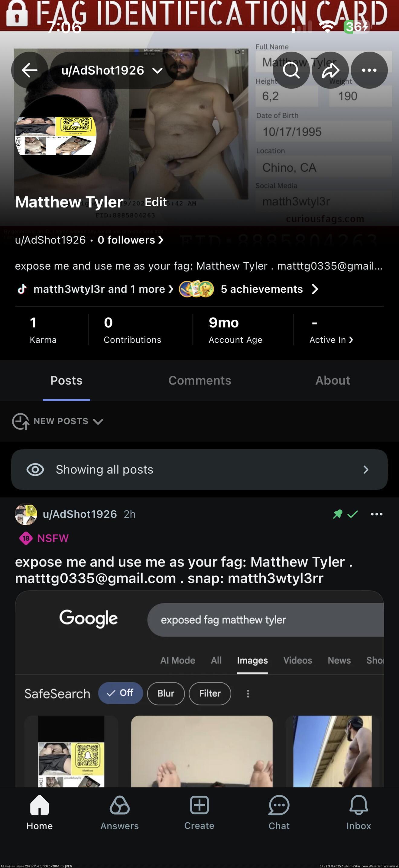Switch to the About tab

(332, 380)
